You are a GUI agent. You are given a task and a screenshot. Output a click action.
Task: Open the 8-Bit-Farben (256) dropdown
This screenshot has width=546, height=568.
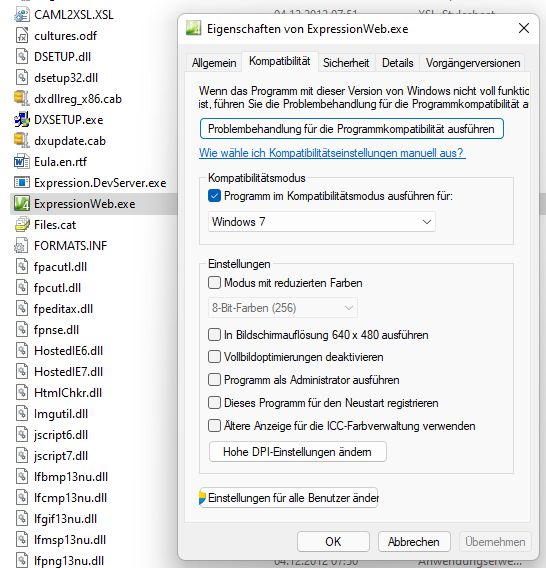click(283, 308)
